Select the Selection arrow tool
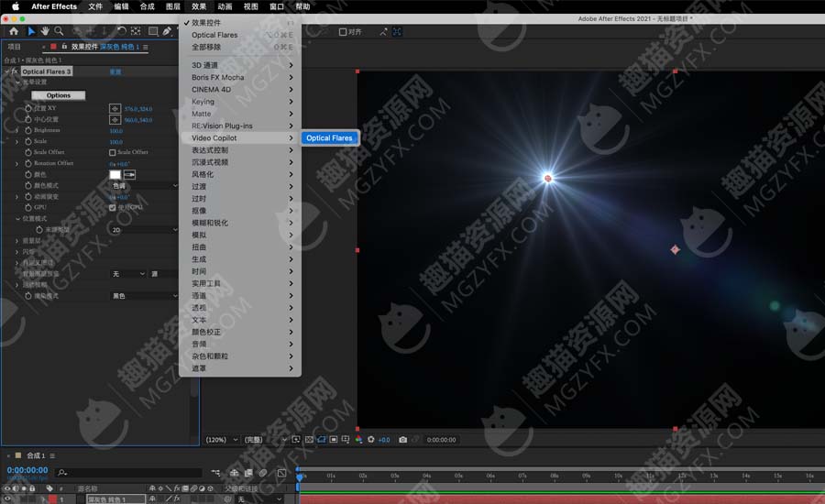 tap(31, 31)
